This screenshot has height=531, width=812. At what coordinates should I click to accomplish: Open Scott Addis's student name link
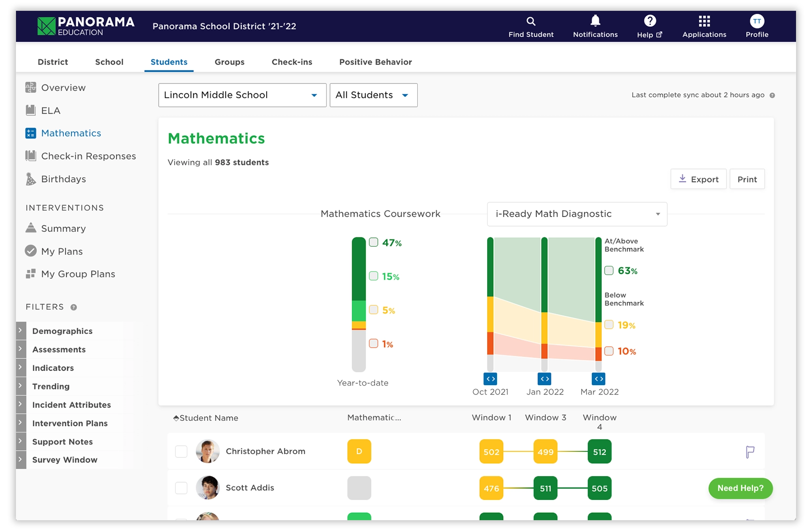tap(250, 488)
